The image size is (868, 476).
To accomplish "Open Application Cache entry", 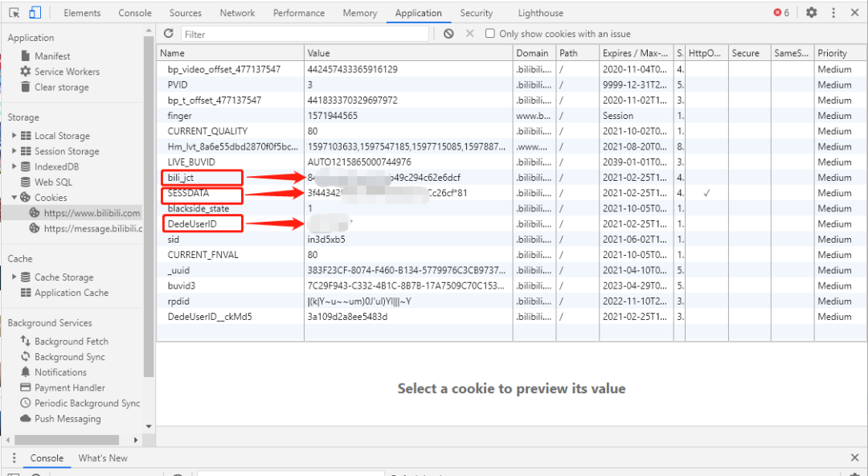I will point(72,293).
